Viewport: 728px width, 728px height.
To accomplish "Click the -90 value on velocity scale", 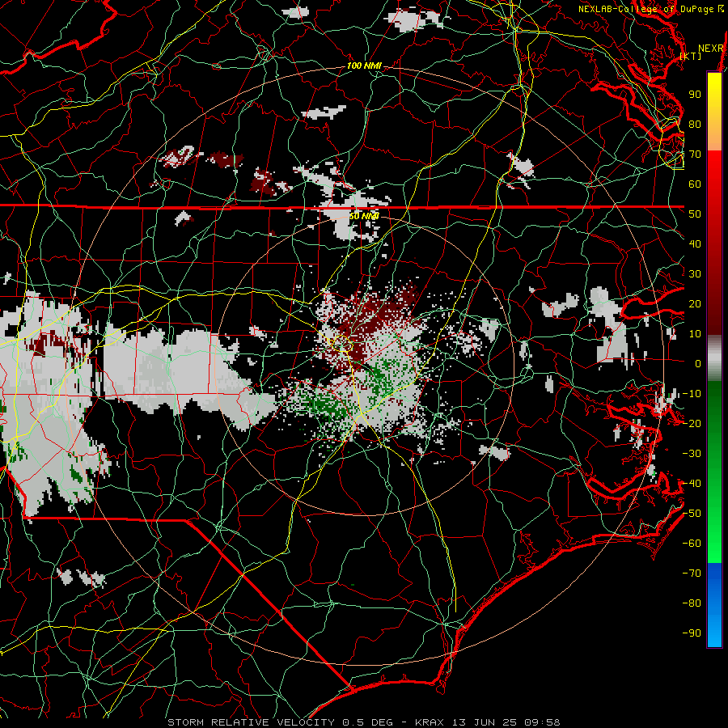I will pyautogui.click(x=692, y=633).
